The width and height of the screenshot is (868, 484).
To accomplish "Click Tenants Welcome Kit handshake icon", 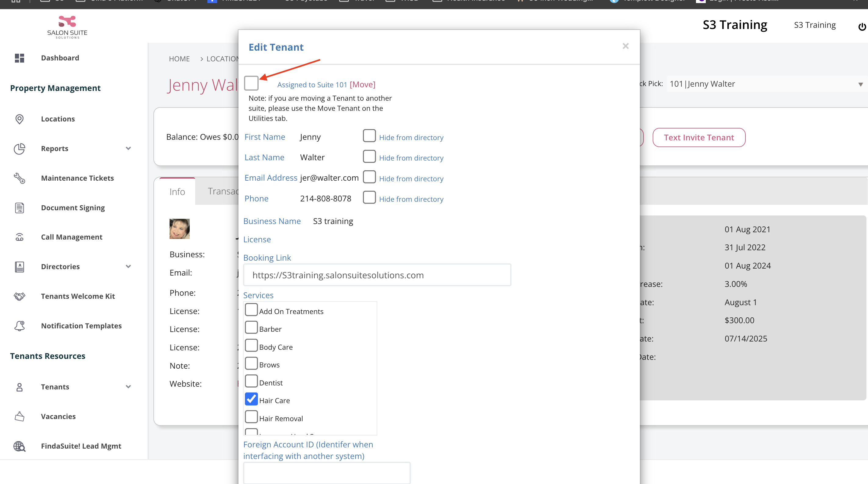I will click(x=20, y=296).
